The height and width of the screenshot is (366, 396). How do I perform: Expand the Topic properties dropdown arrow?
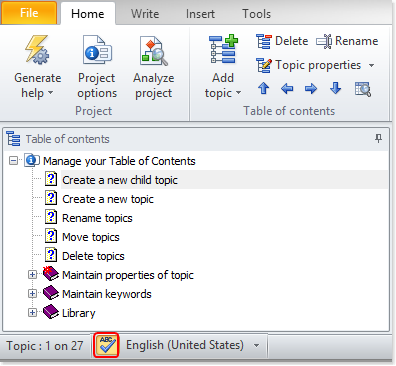pos(371,65)
